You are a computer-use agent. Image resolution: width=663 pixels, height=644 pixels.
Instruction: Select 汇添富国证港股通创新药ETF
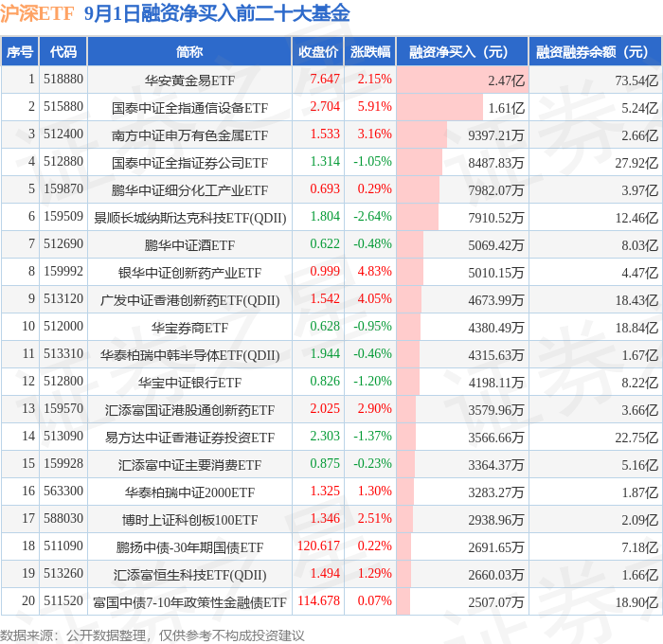pyautogui.click(x=189, y=410)
